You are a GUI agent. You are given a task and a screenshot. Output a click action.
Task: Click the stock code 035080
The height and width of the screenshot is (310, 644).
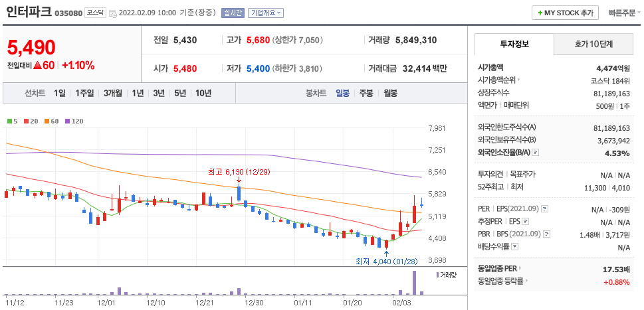pos(68,13)
